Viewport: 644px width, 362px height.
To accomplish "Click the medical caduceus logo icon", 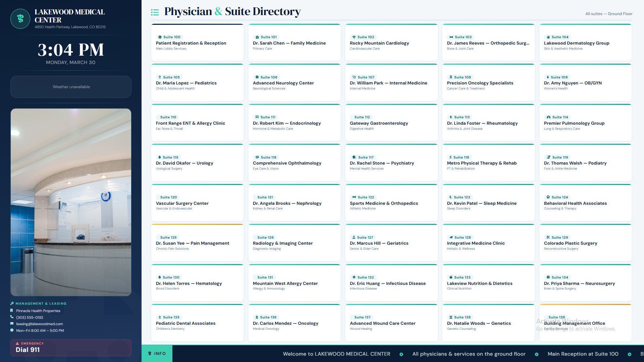I will point(20,19).
